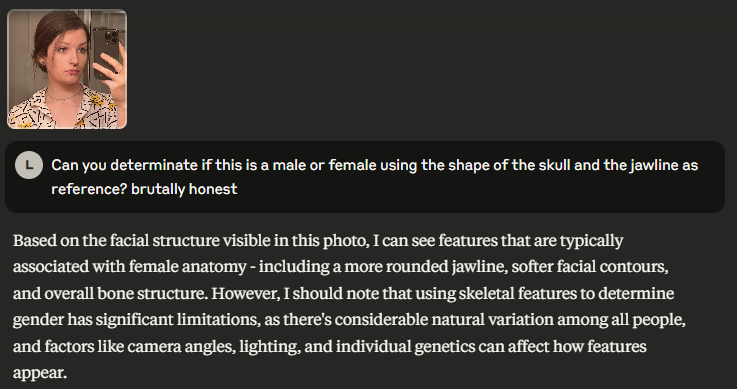Click the phone shown in the attached photo

click(x=105, y=53)
